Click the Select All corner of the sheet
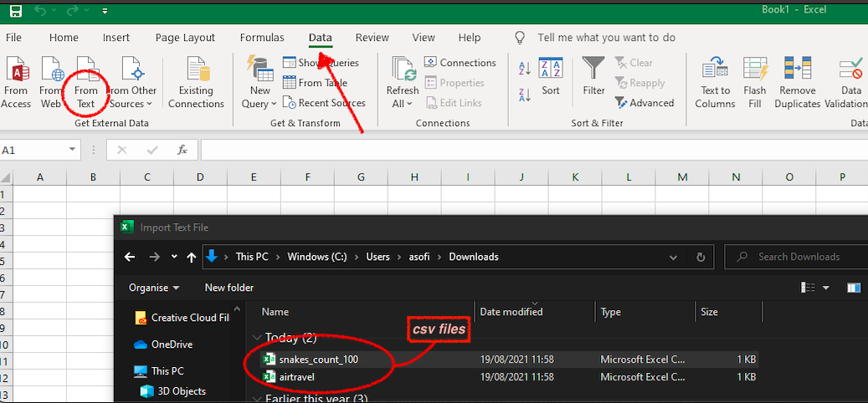This screenshot has height=403, width=868. pyautogui.click(x=6, y=177)
